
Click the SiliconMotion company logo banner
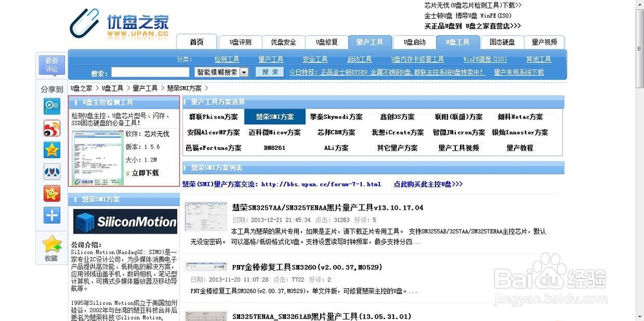[x=125, y=222]
